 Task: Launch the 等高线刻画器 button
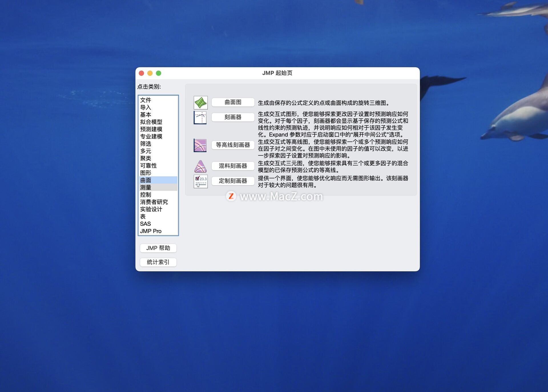(x=233, y=145)
